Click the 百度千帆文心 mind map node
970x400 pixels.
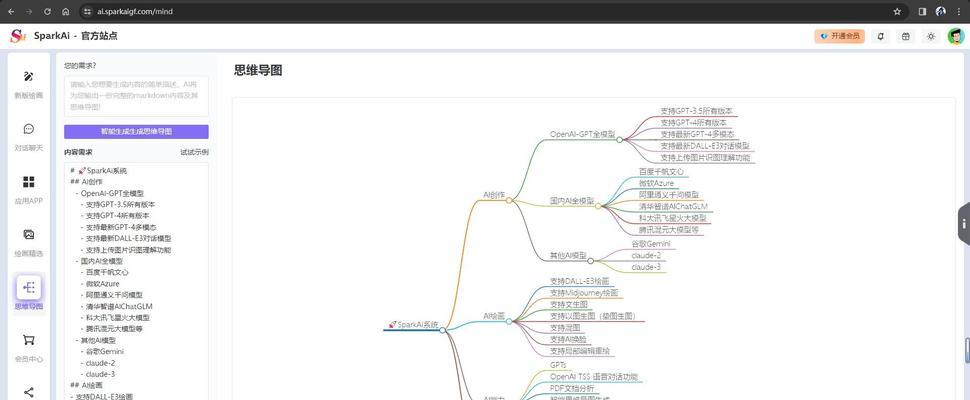[661, 171]
